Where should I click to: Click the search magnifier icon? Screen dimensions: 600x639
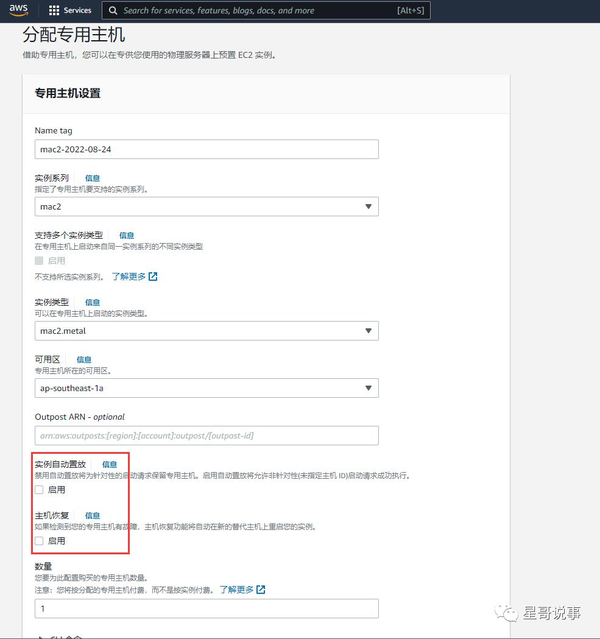click(113, 11)
